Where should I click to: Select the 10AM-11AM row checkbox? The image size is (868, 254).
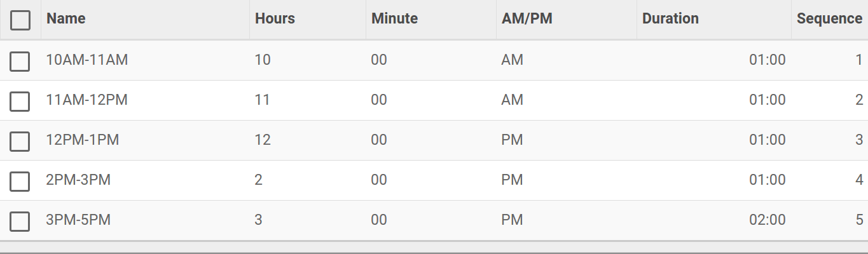tap(20, 61)
